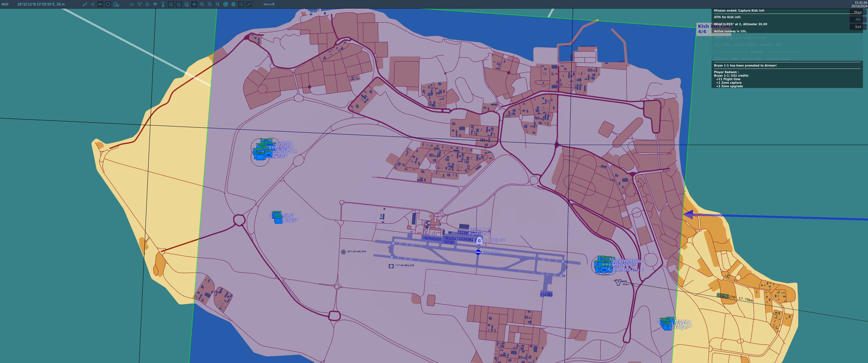The width and height of the screenshot is (868, 363).
Task: Click the m=>ft unit conversion button
Action: click(x=269, y=5)
